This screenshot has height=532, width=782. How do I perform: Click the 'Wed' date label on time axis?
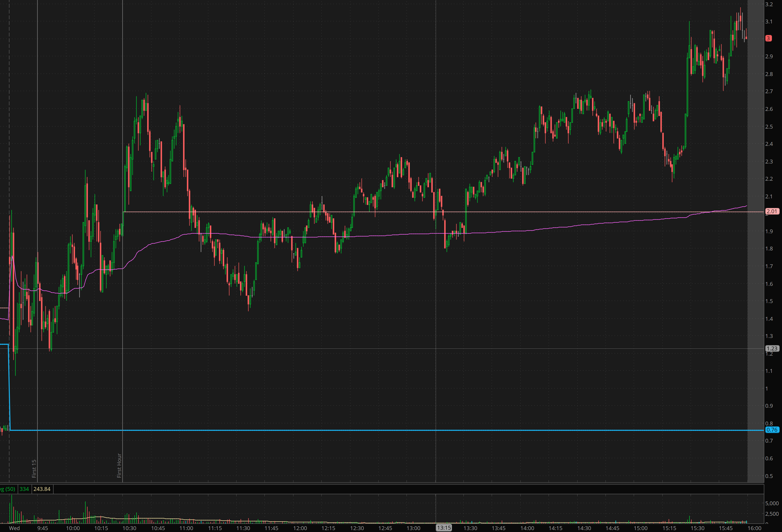click(x=14, y=528)
